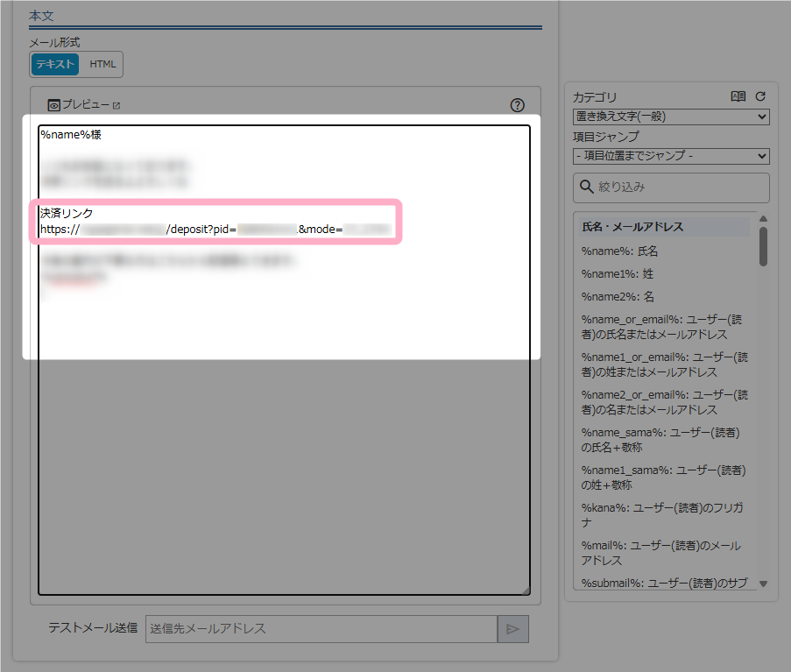Click the preview eye icon
Image resolution: width=791 pixels, height=672 pixels.
(x=53, y=105)
